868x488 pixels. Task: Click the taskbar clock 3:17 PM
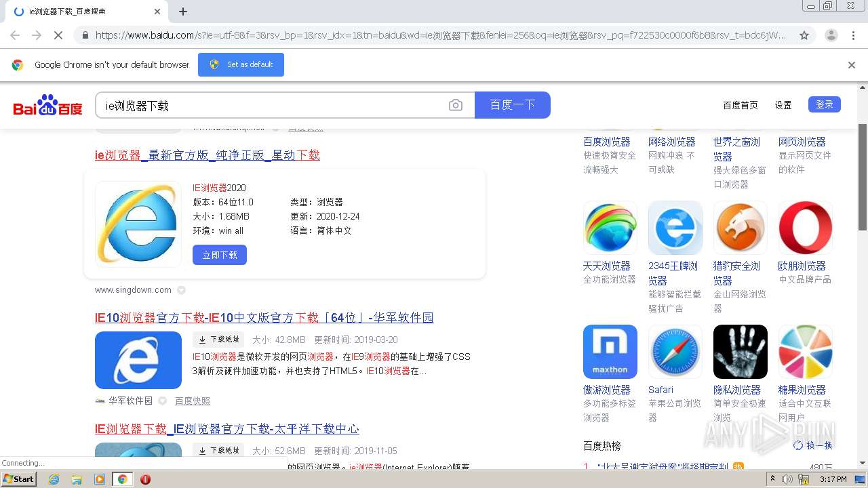tap(833, 479)
